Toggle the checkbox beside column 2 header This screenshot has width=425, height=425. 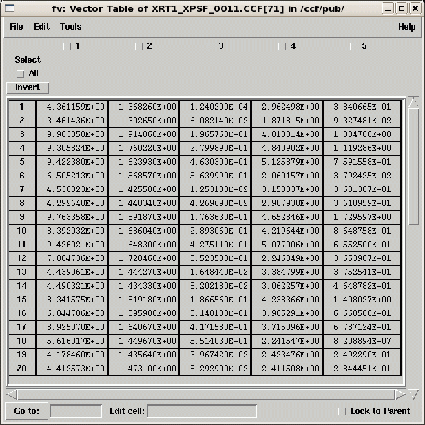[139, 46]
